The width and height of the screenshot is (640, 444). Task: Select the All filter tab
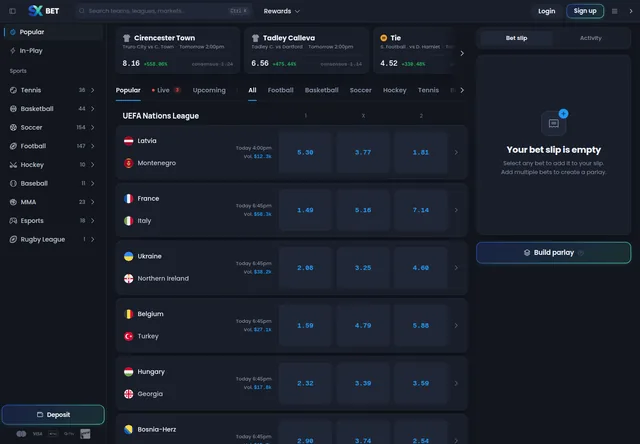[252, 90]
